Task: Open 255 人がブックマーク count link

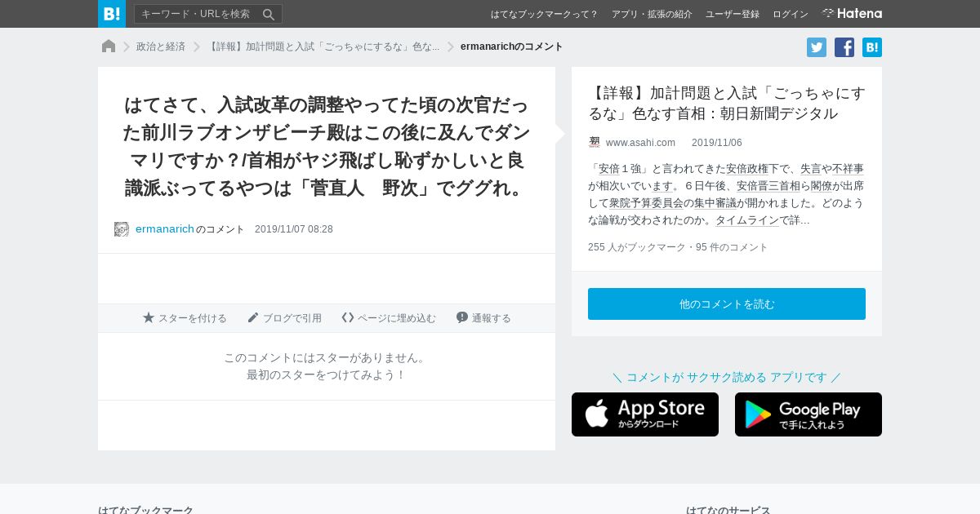Action: (637, 247)
